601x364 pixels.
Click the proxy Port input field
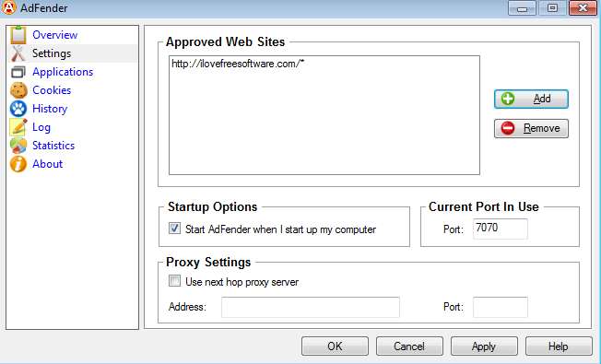tap(501, 307)
